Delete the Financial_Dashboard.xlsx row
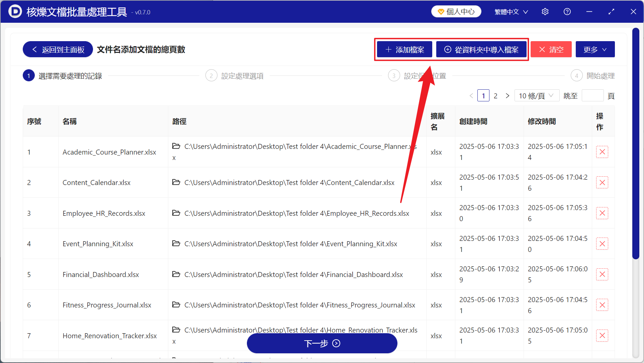The image size is (644, 363). click(602, 274)
